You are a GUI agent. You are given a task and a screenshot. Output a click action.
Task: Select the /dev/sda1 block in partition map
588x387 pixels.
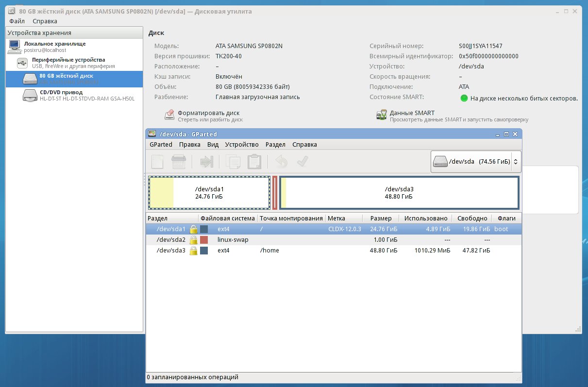click(x=209, y=193)
